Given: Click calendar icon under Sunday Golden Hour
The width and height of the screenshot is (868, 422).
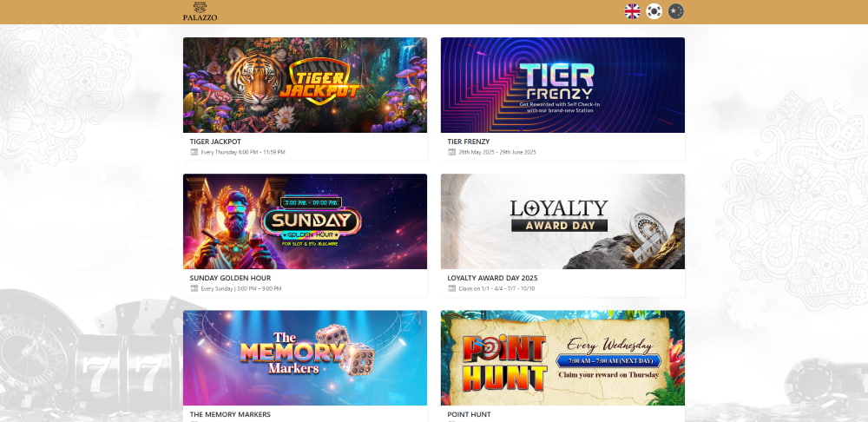Looking at the screenshot, I should click(194, 288).
